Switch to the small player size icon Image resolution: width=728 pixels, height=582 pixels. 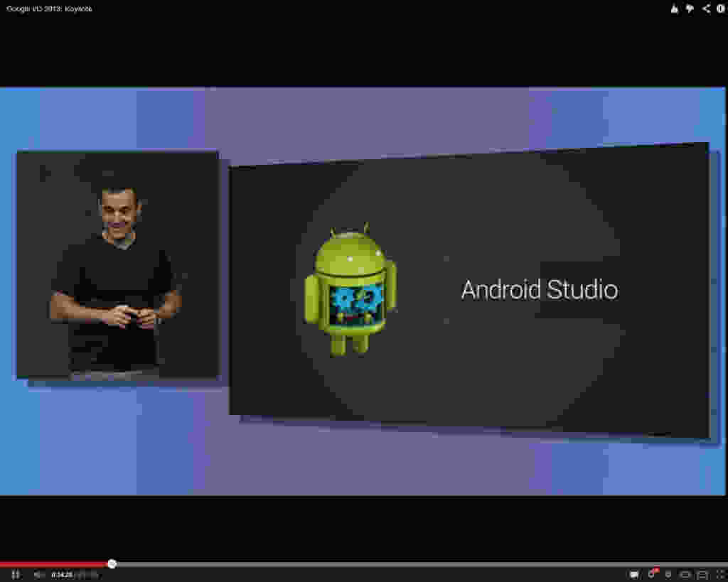coord(685,575)
